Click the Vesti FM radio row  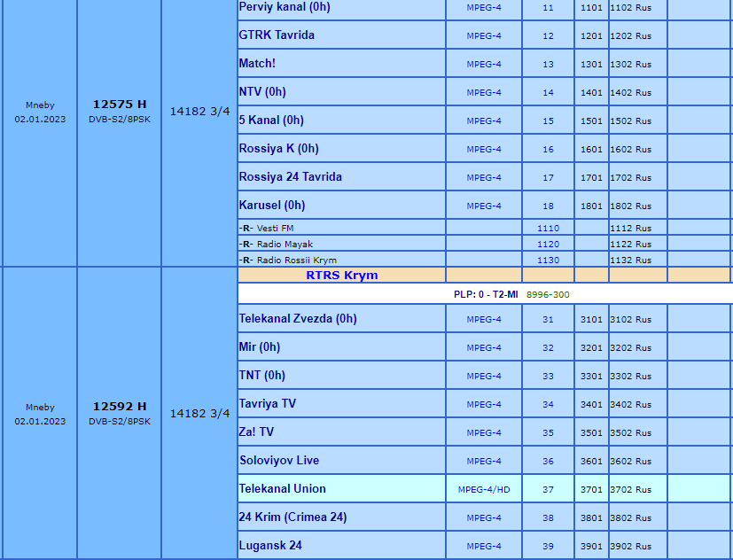[267, 228]
